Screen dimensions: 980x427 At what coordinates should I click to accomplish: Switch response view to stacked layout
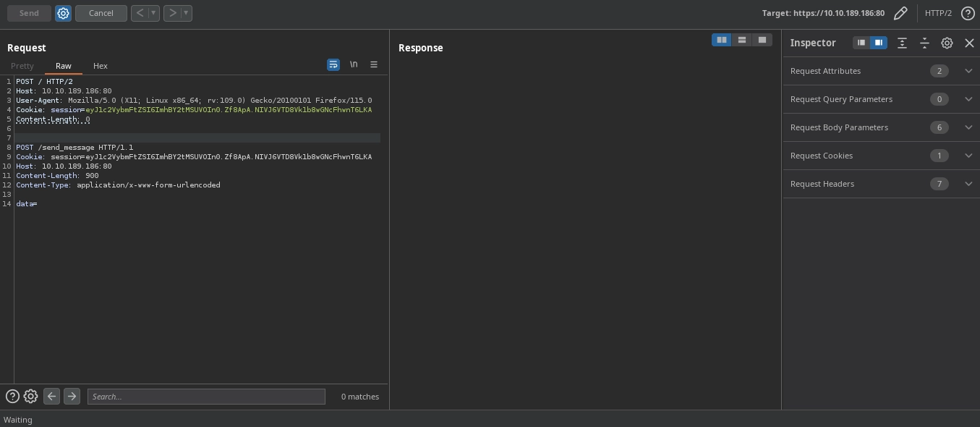point(742,40)
